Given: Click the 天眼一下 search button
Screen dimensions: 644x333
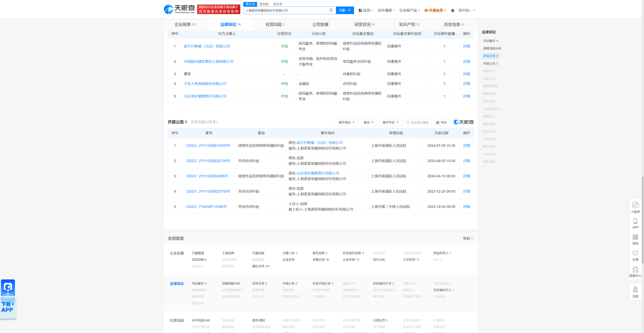Looking at the screenshot, I should [345, 10].
